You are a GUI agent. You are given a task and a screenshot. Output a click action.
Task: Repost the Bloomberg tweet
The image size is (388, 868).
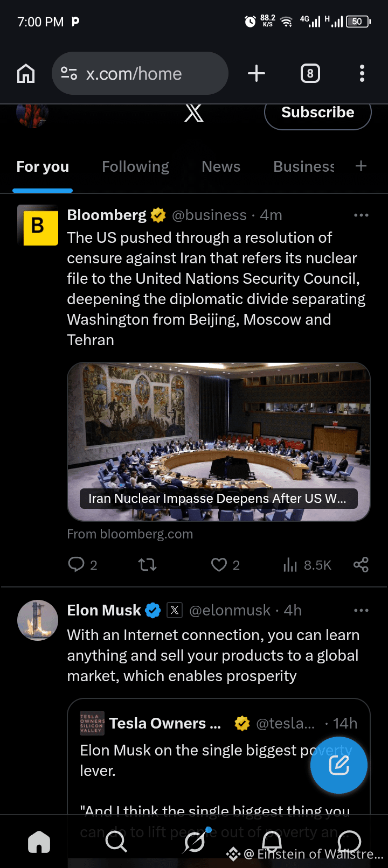click(x=147, y=565)
